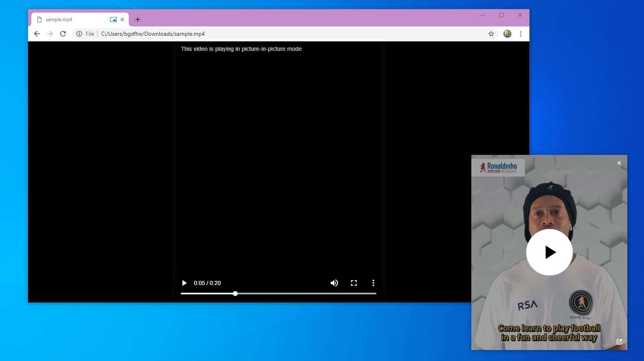Go back using the browser back arrow

pyautogui.click(x=37, y=34)
